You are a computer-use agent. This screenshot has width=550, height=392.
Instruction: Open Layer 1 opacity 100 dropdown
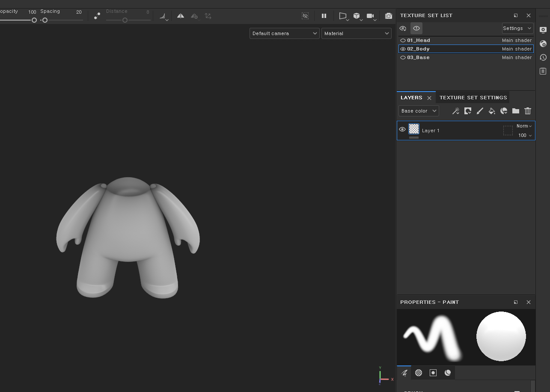tap(525, 135)
